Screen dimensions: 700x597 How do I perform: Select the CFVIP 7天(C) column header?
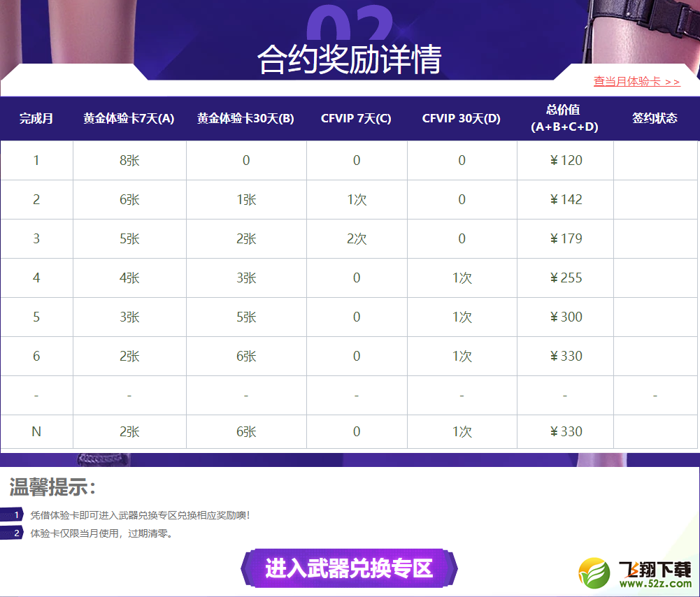pyautogui.click(x=356, y=118)
